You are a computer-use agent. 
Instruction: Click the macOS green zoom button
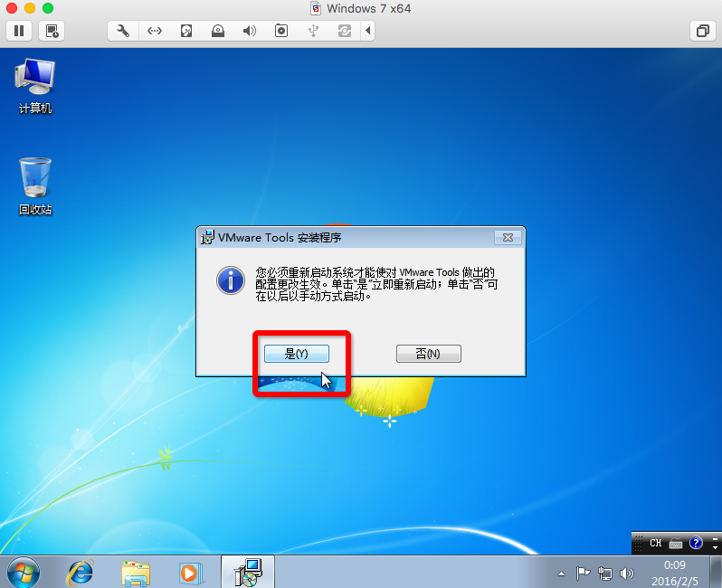pos(48,8)
